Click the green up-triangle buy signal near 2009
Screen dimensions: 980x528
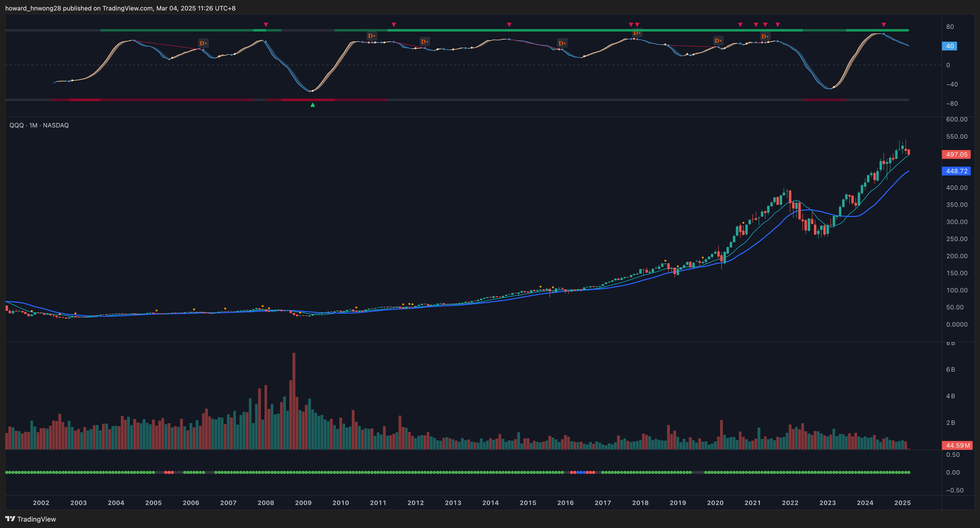(x=313, y=105)
